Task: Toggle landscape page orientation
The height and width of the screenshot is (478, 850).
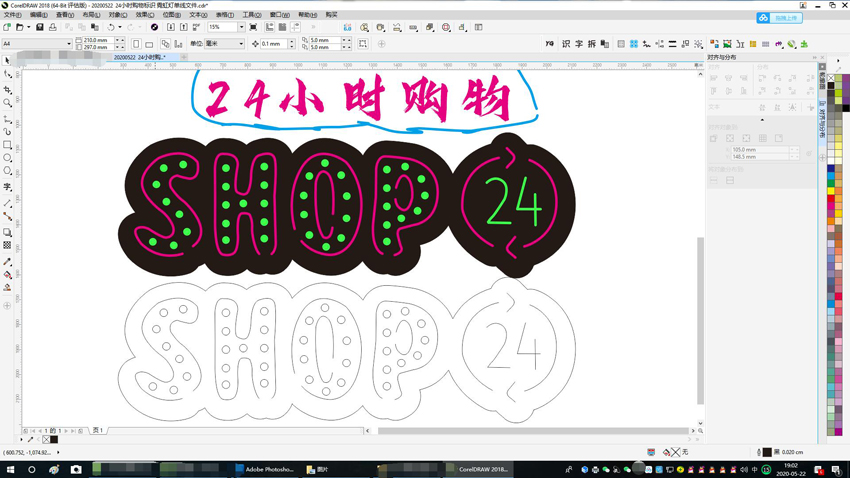Action: tap(149, 44)
